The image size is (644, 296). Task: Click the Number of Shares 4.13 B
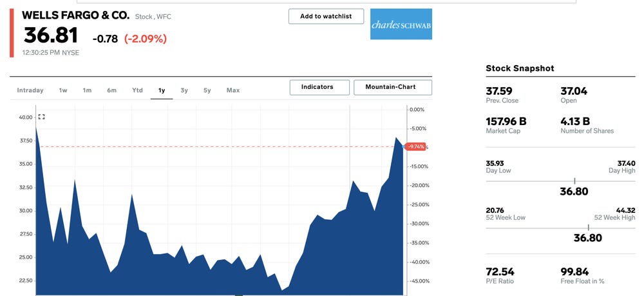[x=575, y=121]
